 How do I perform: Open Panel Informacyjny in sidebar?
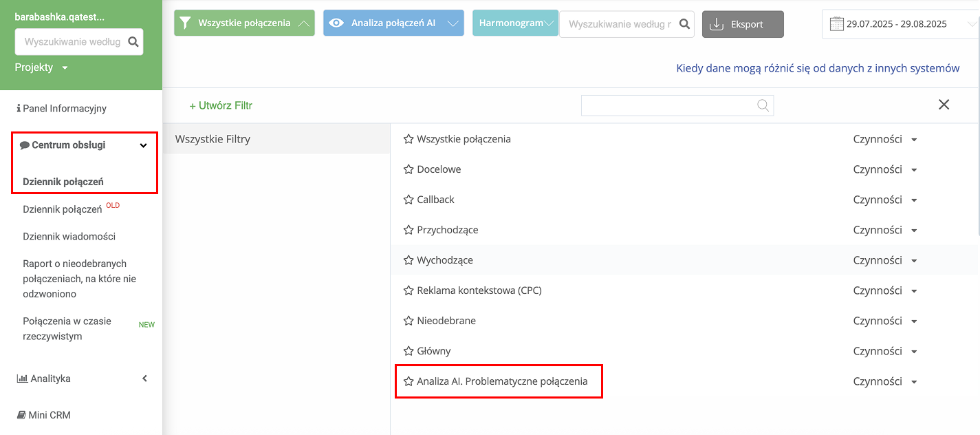click(x=61, y=109)
